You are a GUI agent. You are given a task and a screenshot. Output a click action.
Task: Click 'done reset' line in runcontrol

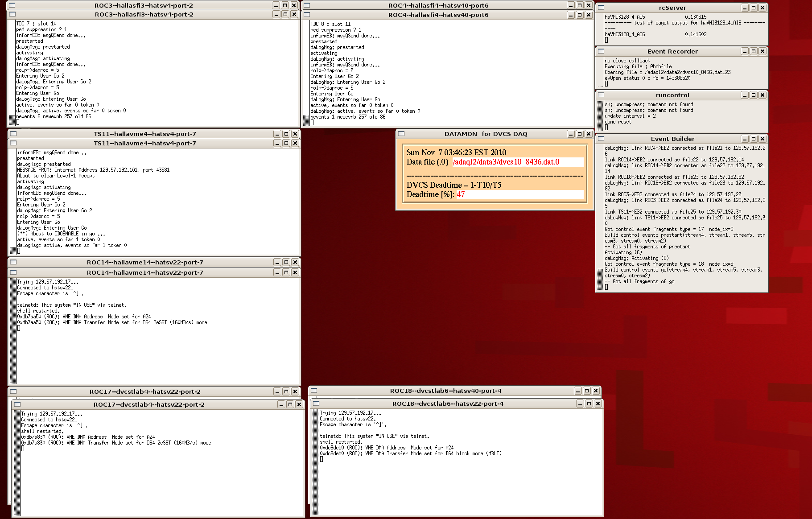(x=618, y=122)
